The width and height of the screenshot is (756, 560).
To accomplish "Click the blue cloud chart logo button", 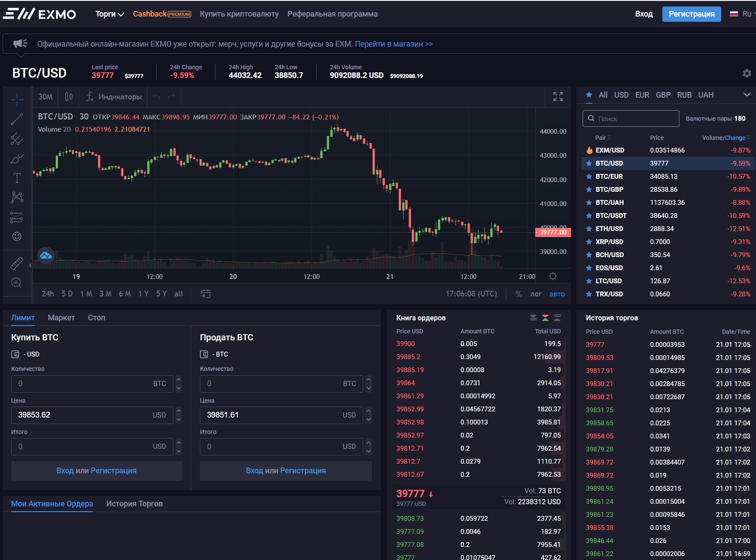I will point(46,255).
